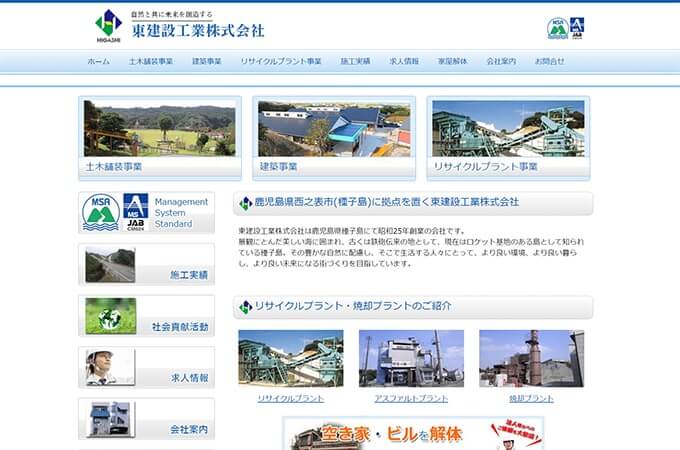Open the 建築事業 banner with blue roof
Viewport: 680px width, 450px height.
334,137
